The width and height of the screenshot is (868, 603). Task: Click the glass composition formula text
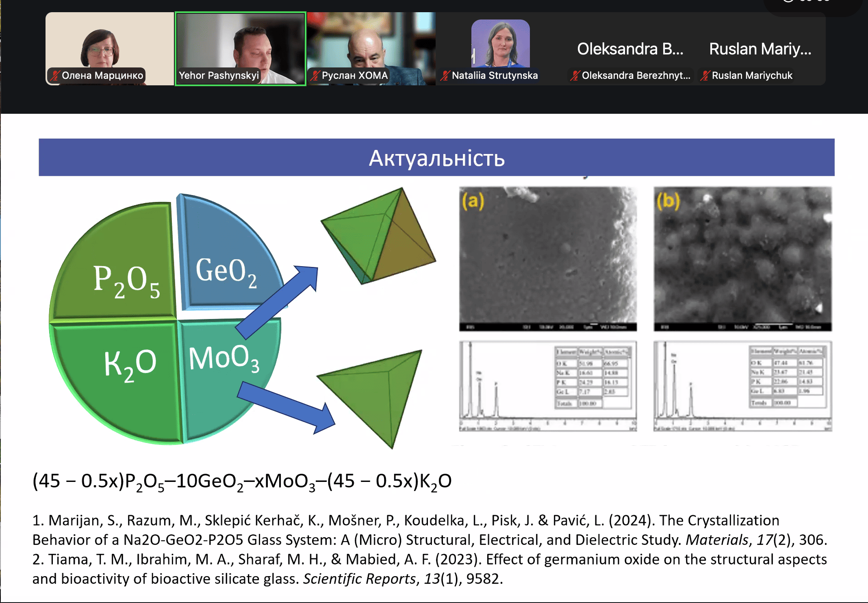pos(242,482)
